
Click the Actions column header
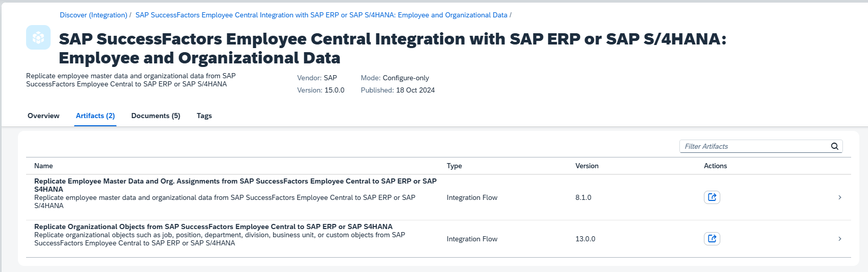click(x=715, y=166)
